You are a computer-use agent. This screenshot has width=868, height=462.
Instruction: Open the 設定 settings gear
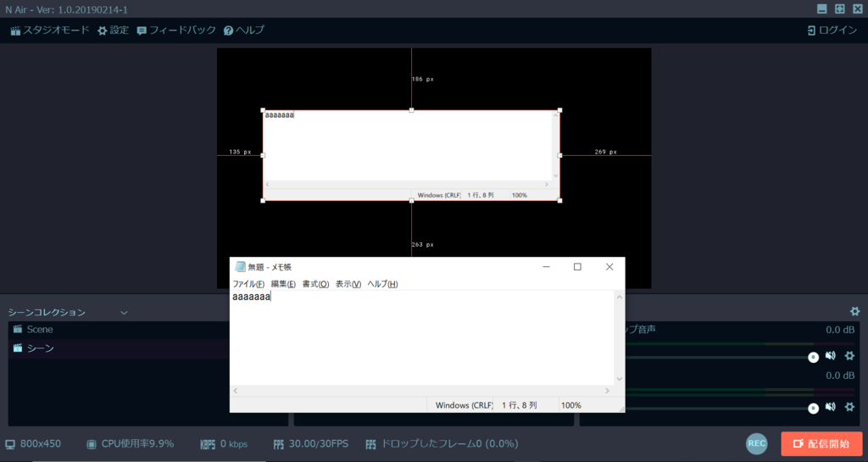click(x=113, y=31)
